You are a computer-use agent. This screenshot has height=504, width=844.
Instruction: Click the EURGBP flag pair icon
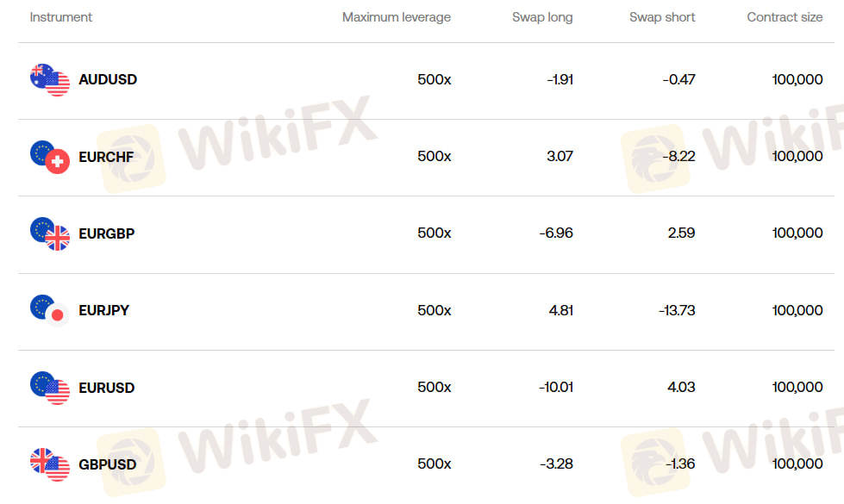pos(49,233)
